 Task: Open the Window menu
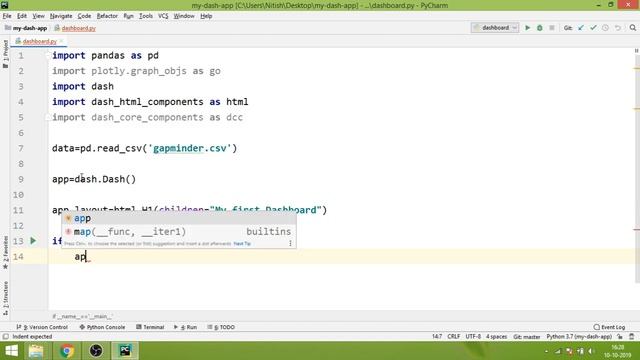tap(184, 16)
